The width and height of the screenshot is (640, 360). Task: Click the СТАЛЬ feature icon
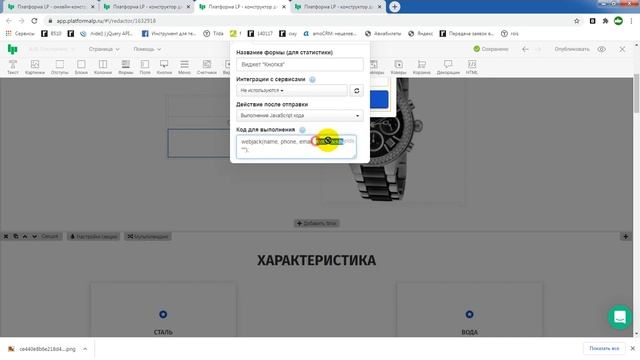pos(163,314)
